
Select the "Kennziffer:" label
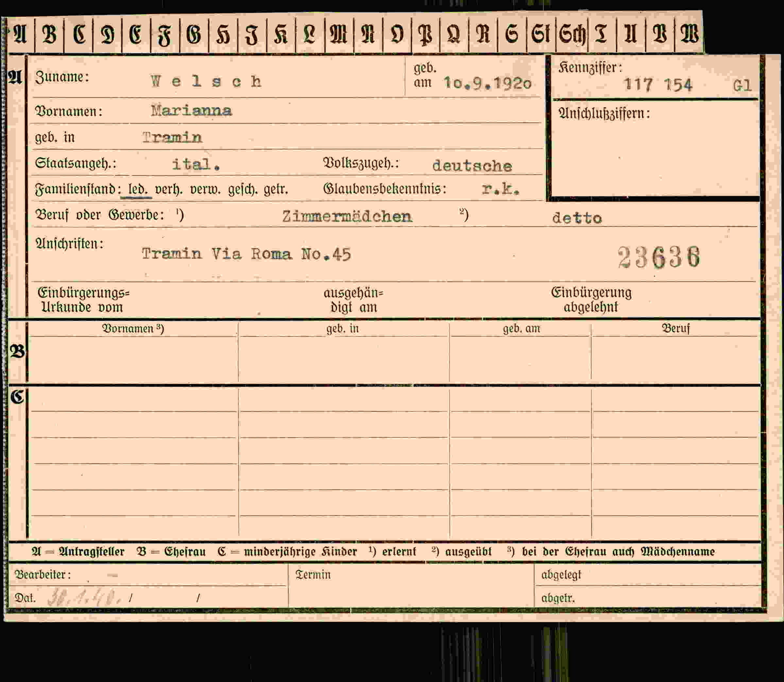click(x=590, y=68)
